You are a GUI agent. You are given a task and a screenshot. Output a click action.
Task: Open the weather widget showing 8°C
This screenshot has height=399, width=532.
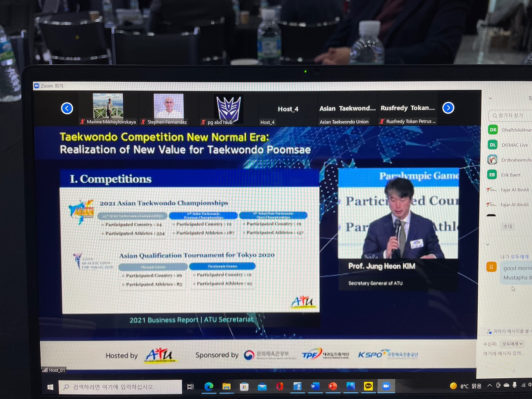pyautogui.click(x=466, y=386)
